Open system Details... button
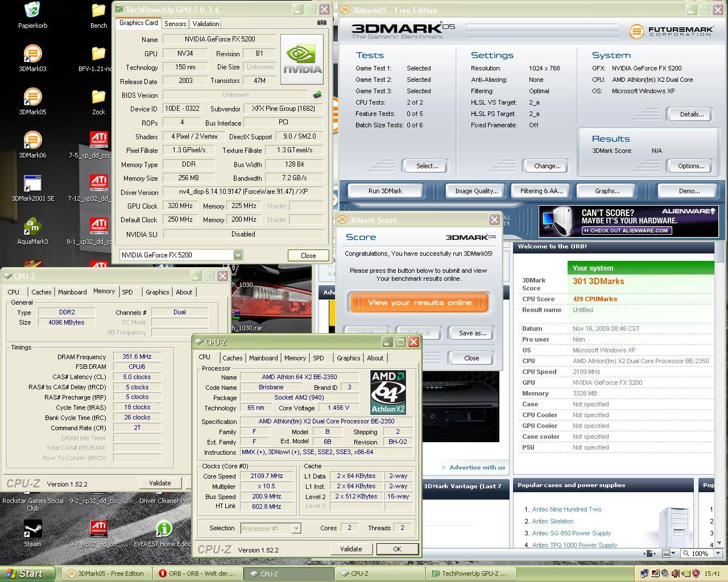 (x=692, y=114)
